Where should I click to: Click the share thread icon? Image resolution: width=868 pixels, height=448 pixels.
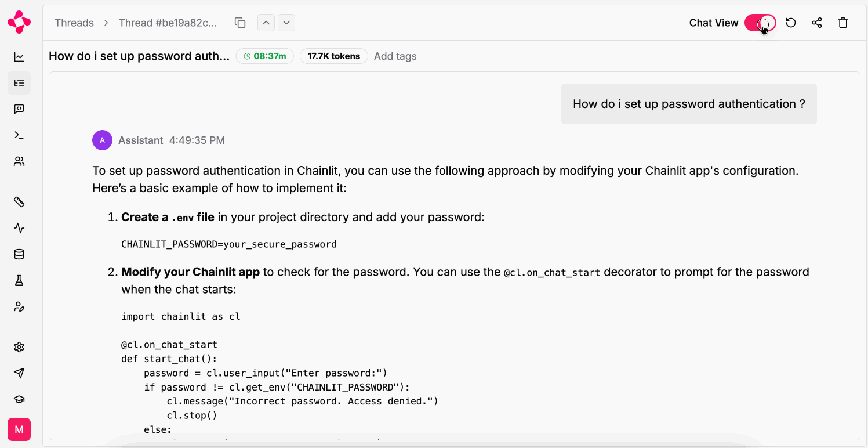click(x=817, y=23)
